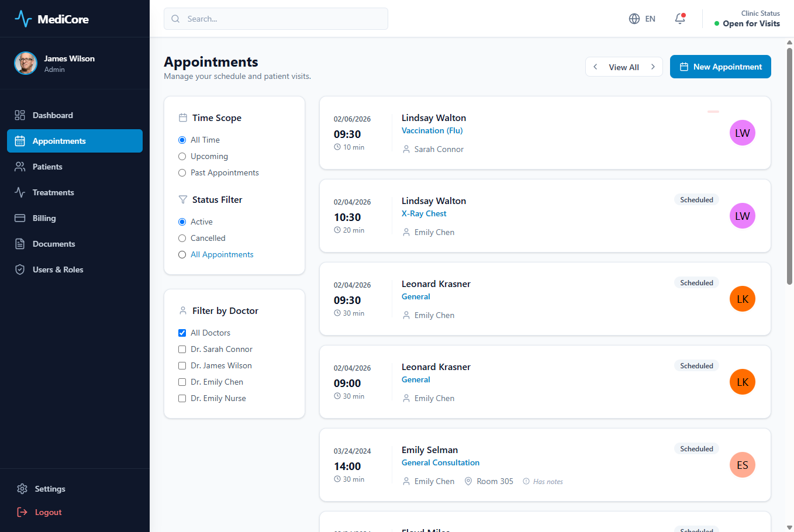This screenshot has width=794, height=532.
Task: Go to Billing page
Action: pos(75,218)
